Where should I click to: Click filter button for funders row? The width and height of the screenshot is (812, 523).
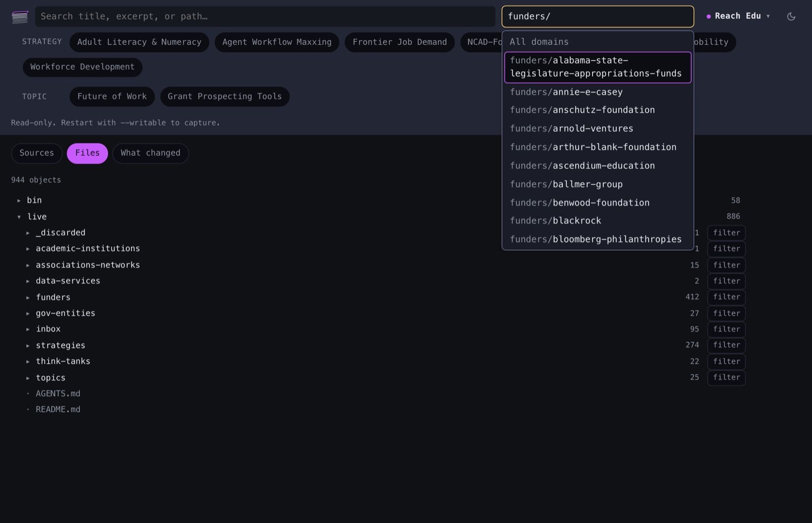[x=726, y=297]
